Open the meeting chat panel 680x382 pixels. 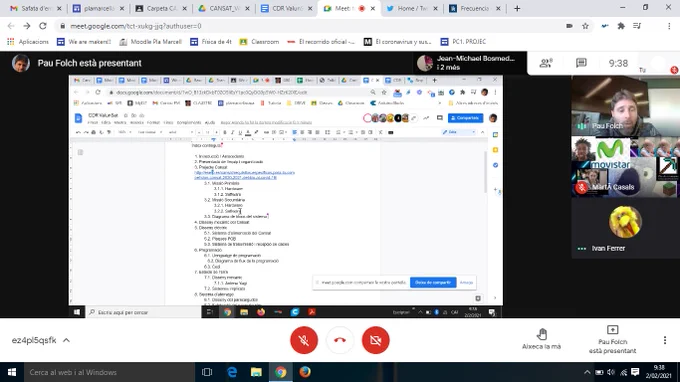point(581,63)
